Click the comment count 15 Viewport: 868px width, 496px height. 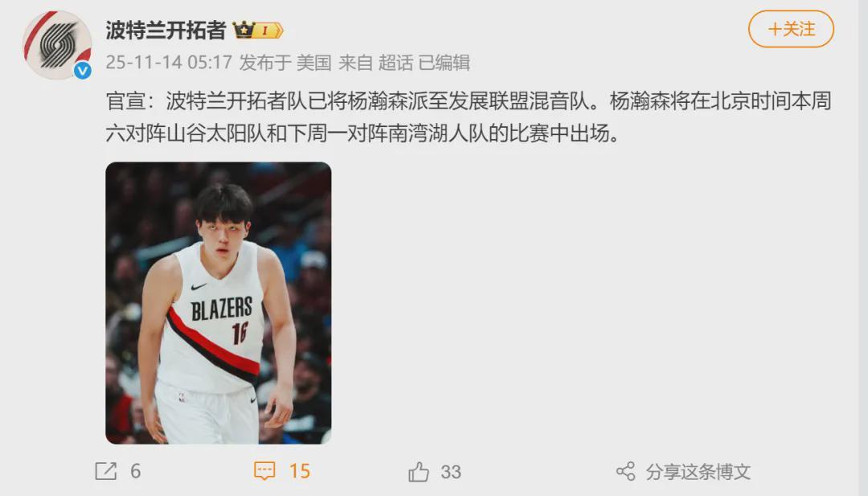[300, 471]
